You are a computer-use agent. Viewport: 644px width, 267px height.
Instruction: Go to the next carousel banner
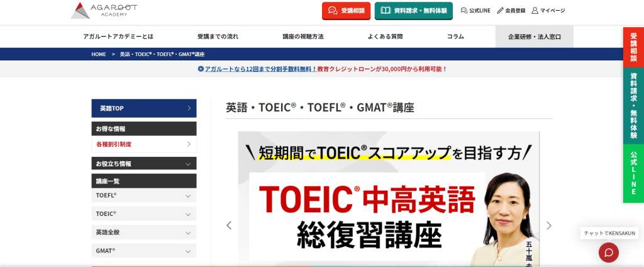pyautogui.click(x=548, y=225)
